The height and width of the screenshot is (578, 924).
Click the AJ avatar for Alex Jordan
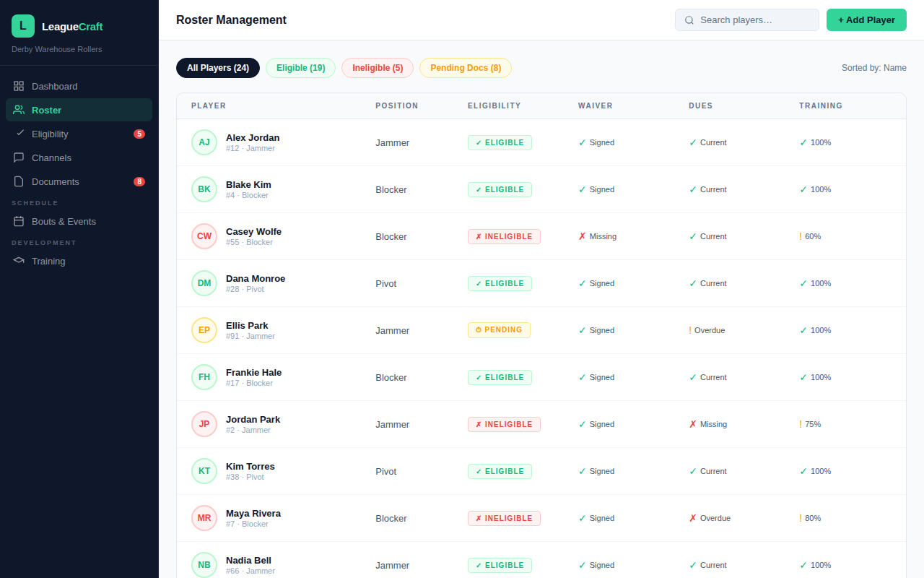204,142
